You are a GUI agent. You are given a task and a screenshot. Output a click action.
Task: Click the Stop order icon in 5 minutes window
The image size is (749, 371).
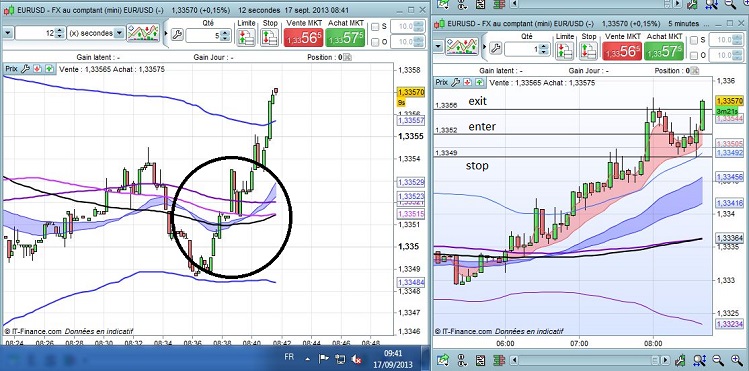(x=588, y=50)
